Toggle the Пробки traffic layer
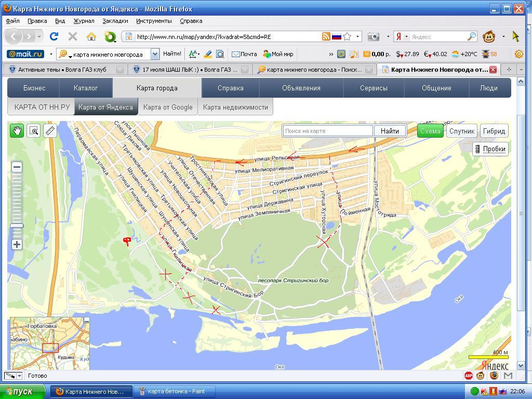532x399 pixels. pos(489,149)
